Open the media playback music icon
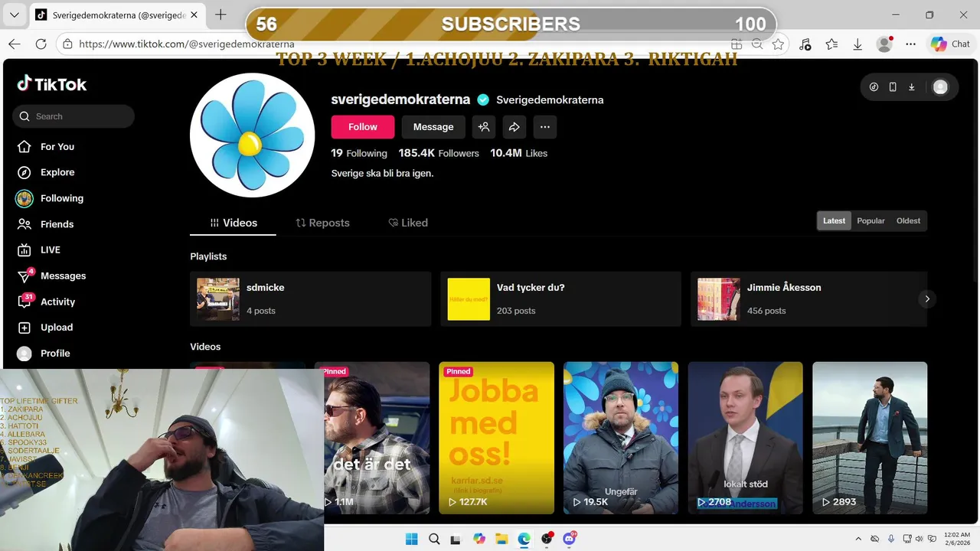Viewport: 980px width, 551px height. (x=805, y=44)
